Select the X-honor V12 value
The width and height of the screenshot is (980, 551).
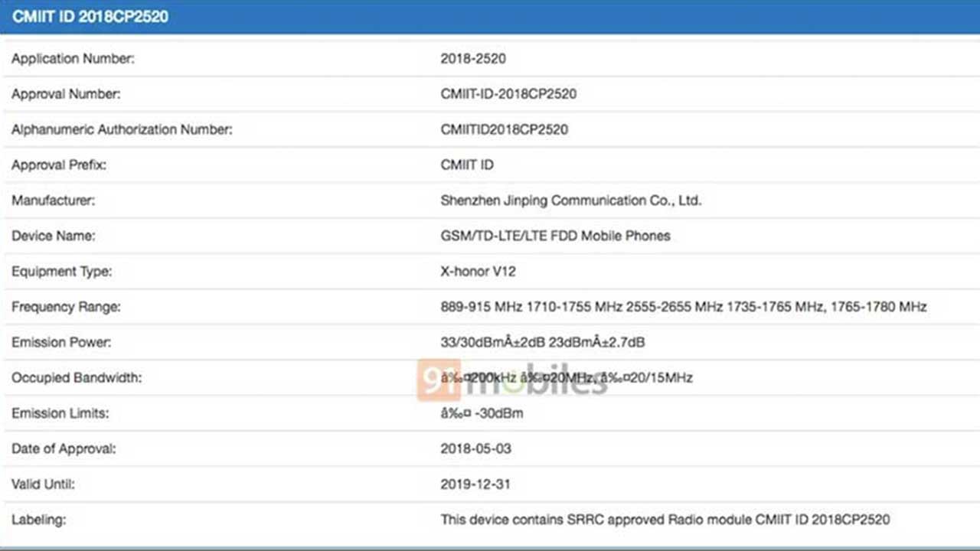[x=478, y=271]
